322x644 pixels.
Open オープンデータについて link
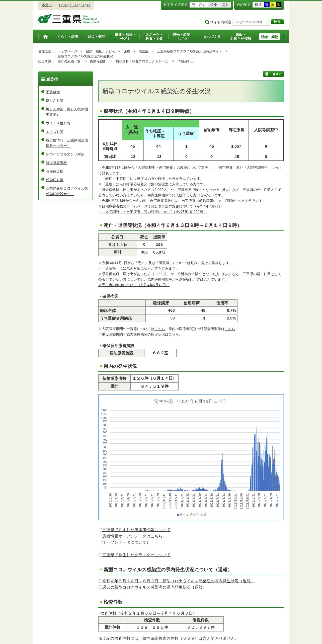tap(124, 542)
